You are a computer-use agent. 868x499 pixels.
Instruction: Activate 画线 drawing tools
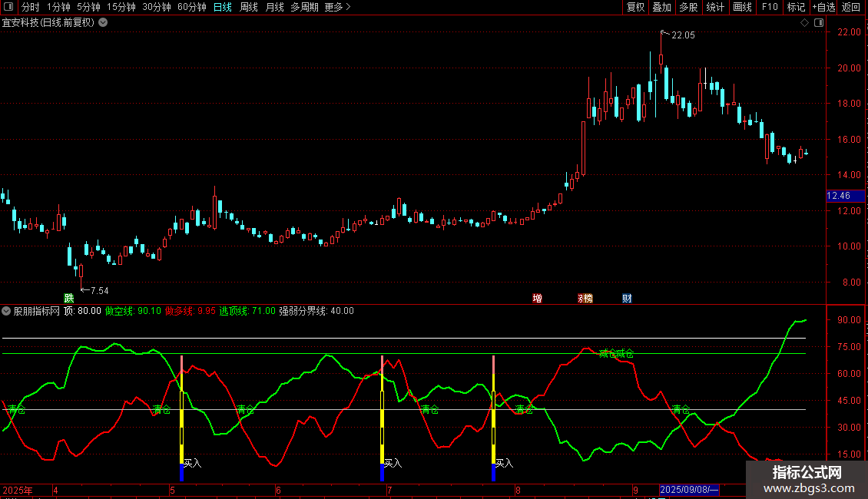pos(742,7)
